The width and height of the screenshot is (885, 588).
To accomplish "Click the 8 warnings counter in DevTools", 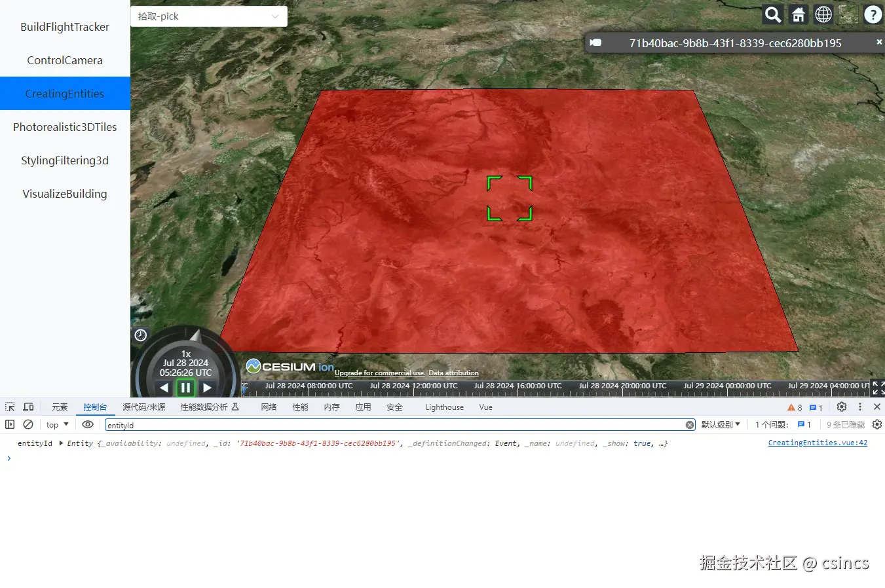I will click(795, 407).
